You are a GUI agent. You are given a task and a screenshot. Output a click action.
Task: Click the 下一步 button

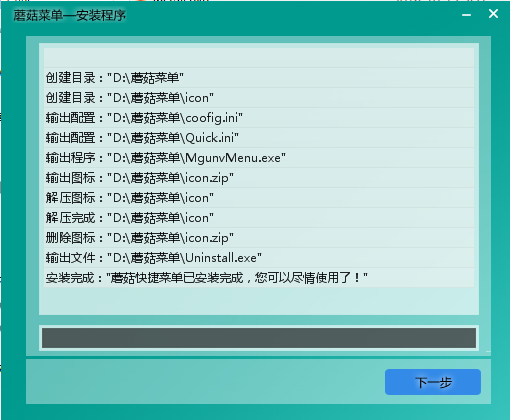point(433,382)
